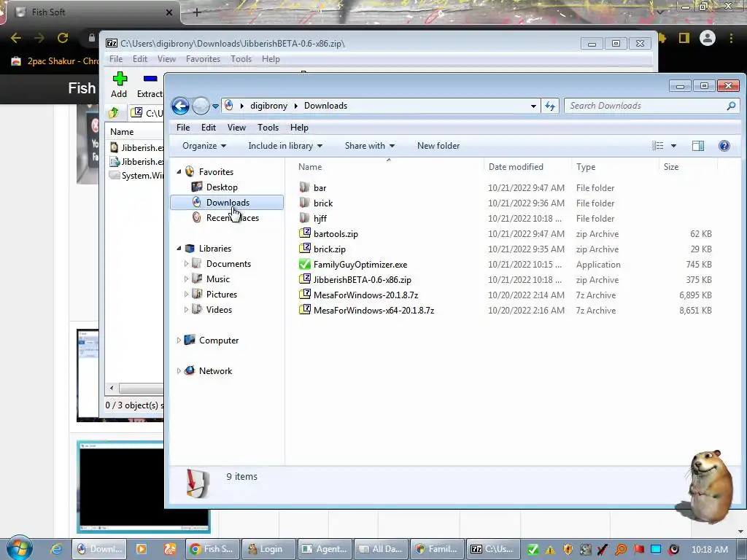Open Explorer's Edit menu
This screenshot has width=747, height=560.
[209, 128]
